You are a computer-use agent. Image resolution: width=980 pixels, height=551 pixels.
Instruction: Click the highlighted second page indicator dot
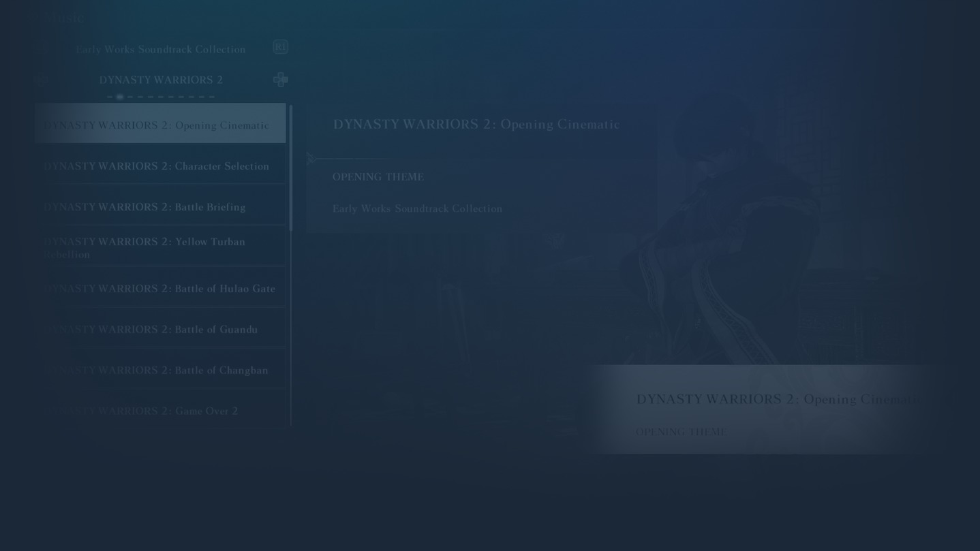(120, 97)
